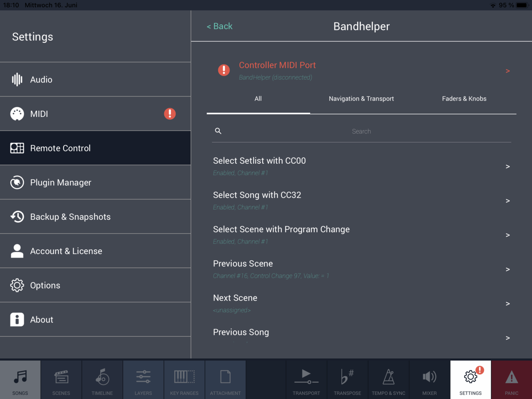Click the Plugin Manager plug icon
Screen dimensions: 532x399
tap(17, 182)
